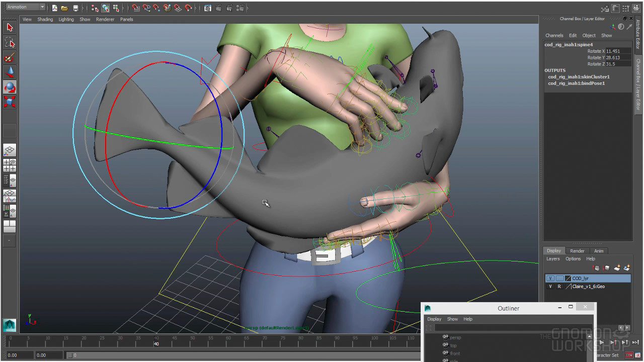Viewport: 644px width, 362px height.
Task: Enable Snap to Grids magnet icon
Action: pos(136,8)
